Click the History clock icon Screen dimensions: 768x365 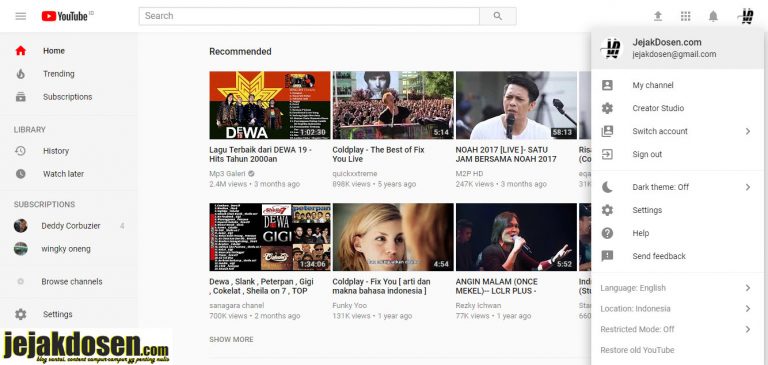point(21,151)
